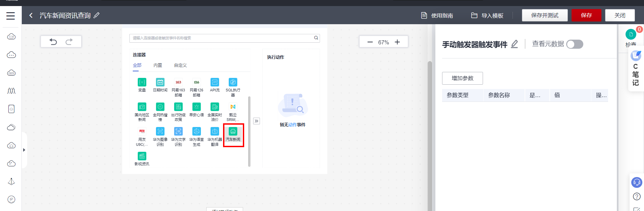Viewport: 644px width, 211px height.
Task: Select the 日期时间 connector
Action: (160, 82)
